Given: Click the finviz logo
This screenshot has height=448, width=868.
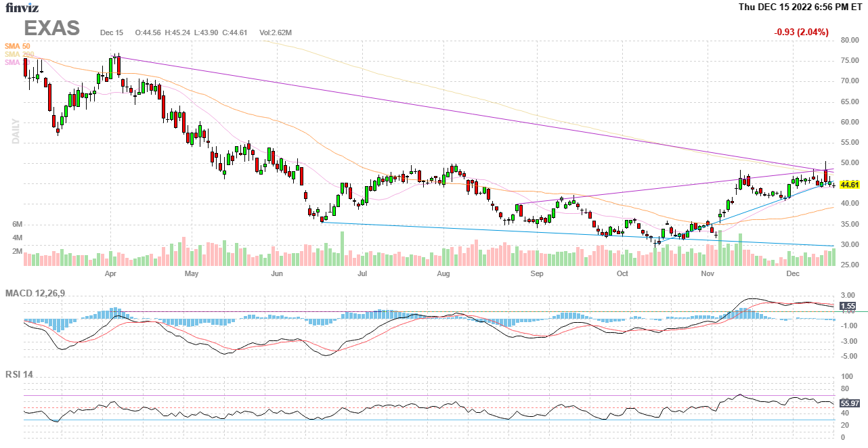Looking at the screenshot, I should click(22, 7).
